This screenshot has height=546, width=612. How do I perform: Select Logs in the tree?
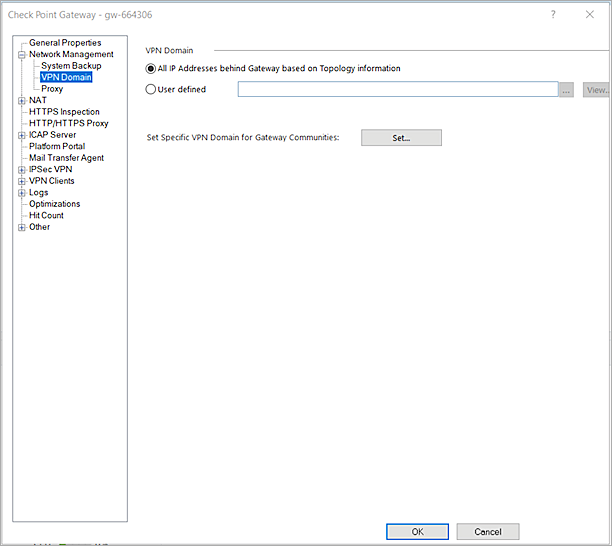[x=38, y=192]
